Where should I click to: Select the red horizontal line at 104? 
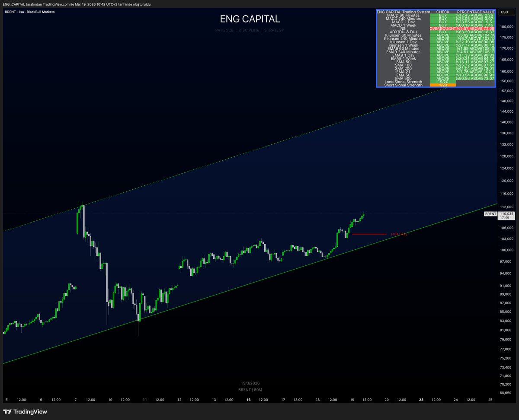pos(369,234)
